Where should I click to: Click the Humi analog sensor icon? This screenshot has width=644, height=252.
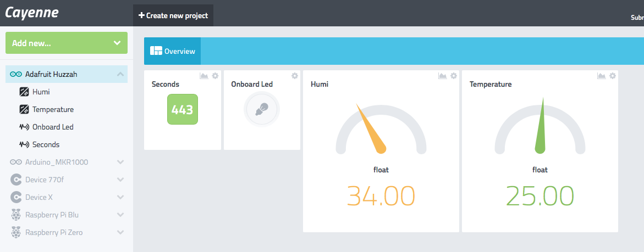click(24, 92)
